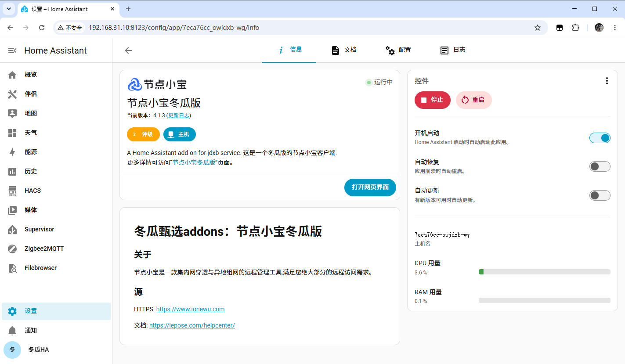The width and height of the screenshot is (625, 364).
Task: Open 伴侣 tools in sidebar
Action: pyautogui.click(x=56, y=94)
